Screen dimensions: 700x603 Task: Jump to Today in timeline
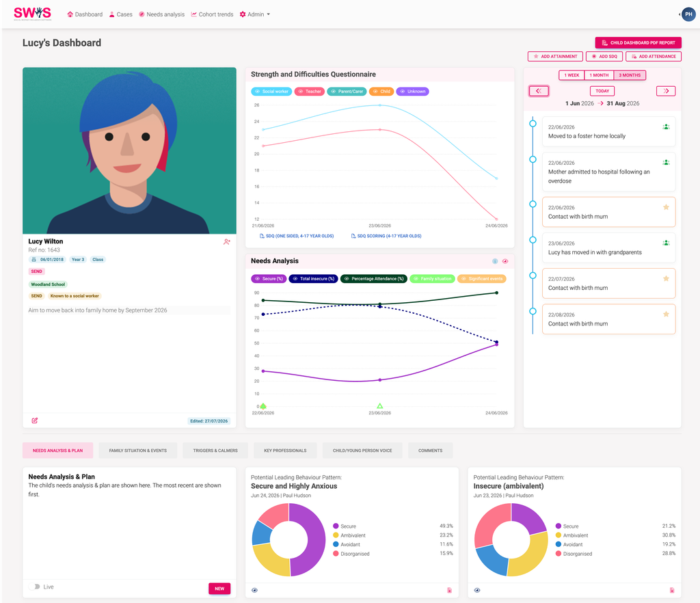tap(602, 91)
